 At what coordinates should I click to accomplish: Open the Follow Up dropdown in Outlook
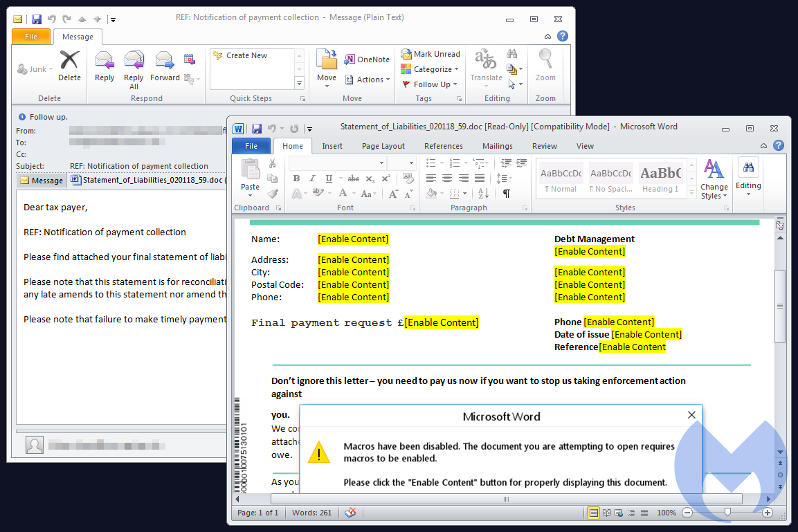click(x=430, y=84)
